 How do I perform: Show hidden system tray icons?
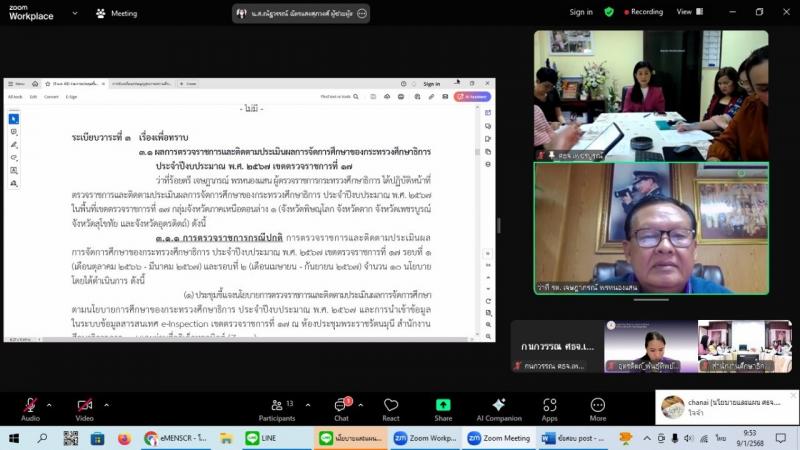646,438
